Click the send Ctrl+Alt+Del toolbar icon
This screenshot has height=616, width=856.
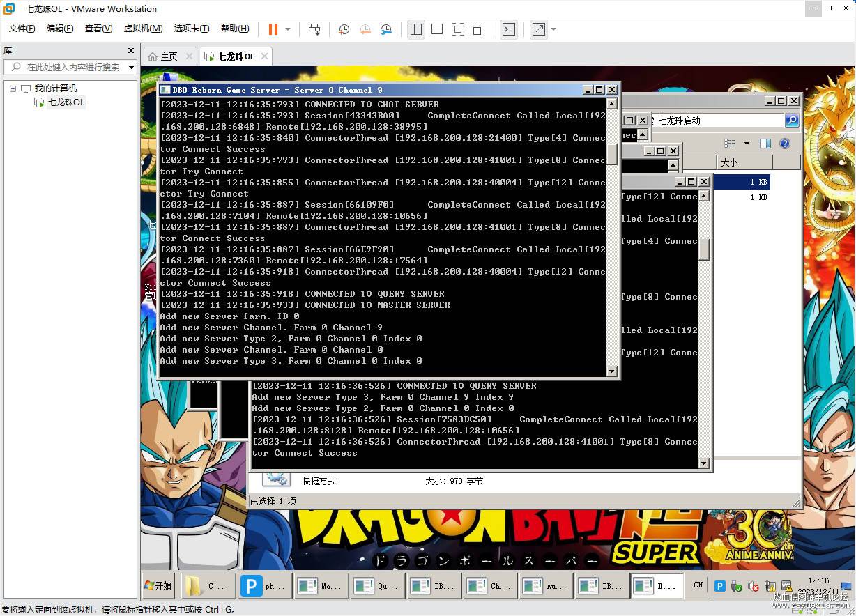pos(314,29)
